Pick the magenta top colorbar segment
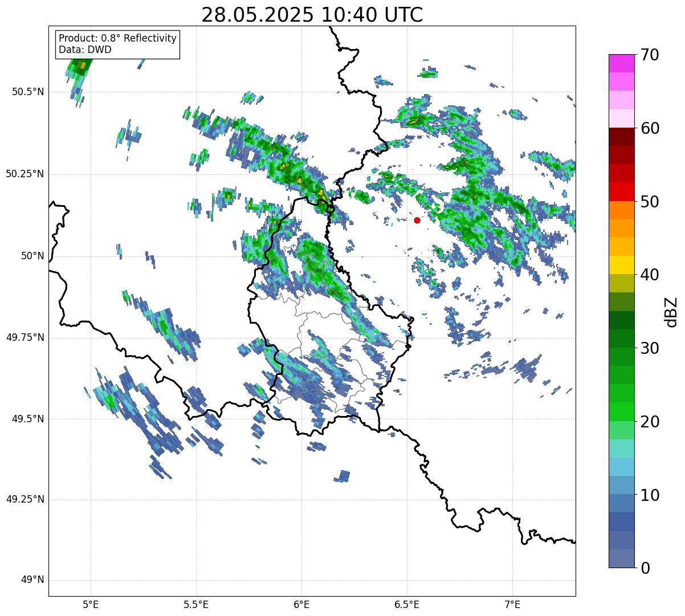 (x=622, y=63)
